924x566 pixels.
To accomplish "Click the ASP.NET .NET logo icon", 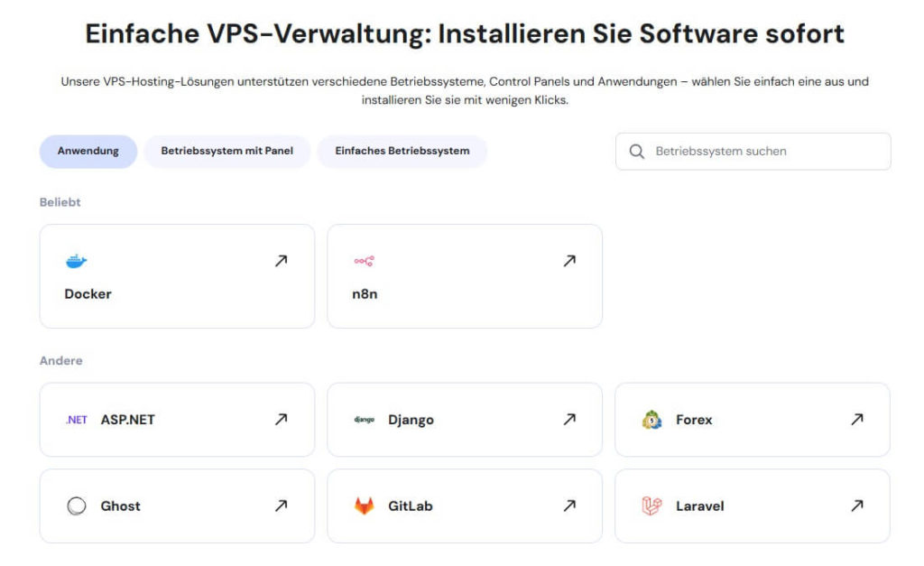I will [x=77, y=420].
